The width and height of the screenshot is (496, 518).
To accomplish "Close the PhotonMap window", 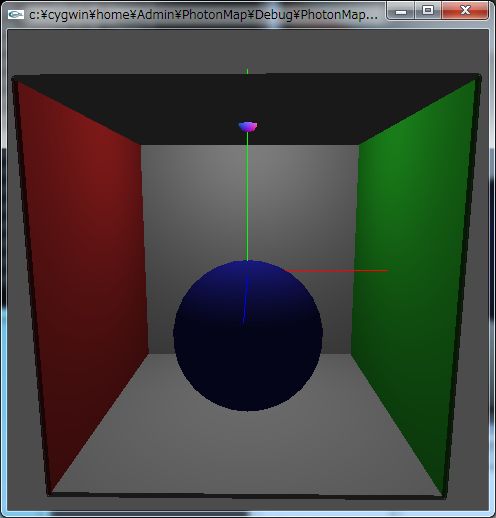I will (465, 11).
